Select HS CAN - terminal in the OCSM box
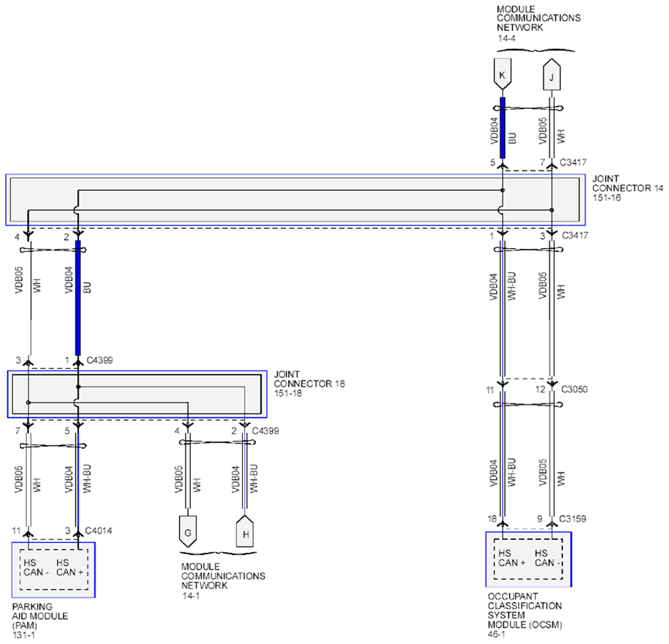The height and width of the screenshot is (644, 669). (x=548, y=558)
